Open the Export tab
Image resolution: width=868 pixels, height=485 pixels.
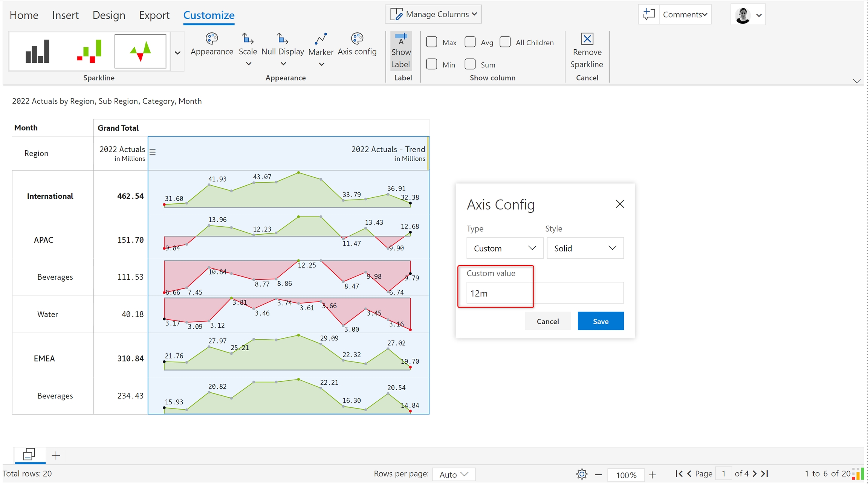point(154,15)
